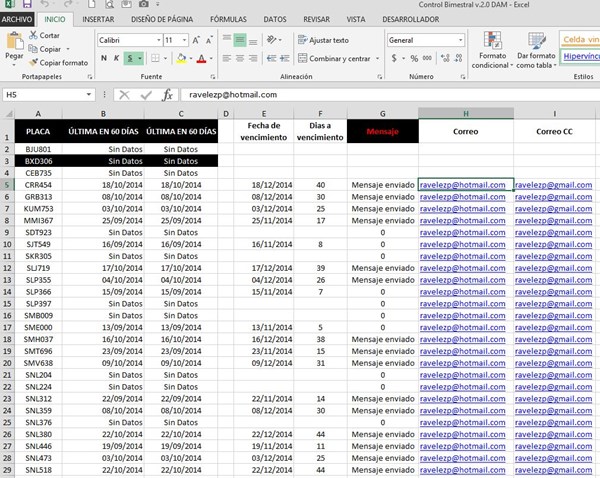Toggle bold (N) formatting
Viewport: 600px width, 478px height.
tap(104, 59)
